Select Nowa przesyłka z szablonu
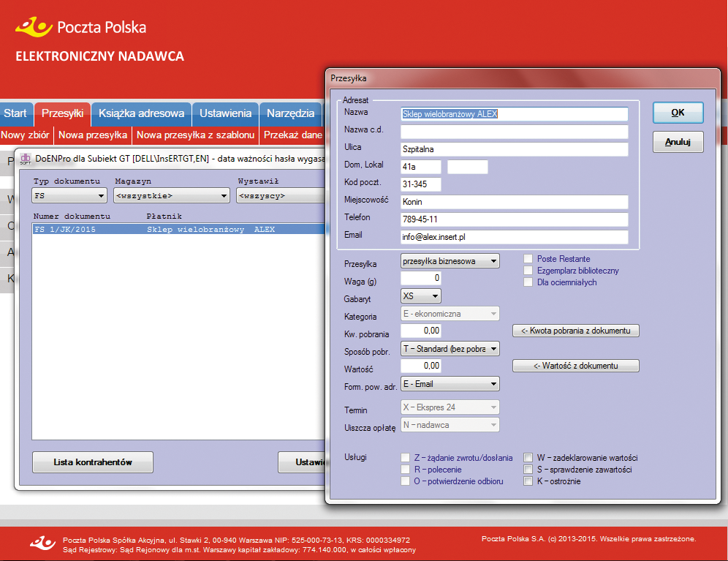This screenshot has height=561, width=728. [x=195, y=135]
